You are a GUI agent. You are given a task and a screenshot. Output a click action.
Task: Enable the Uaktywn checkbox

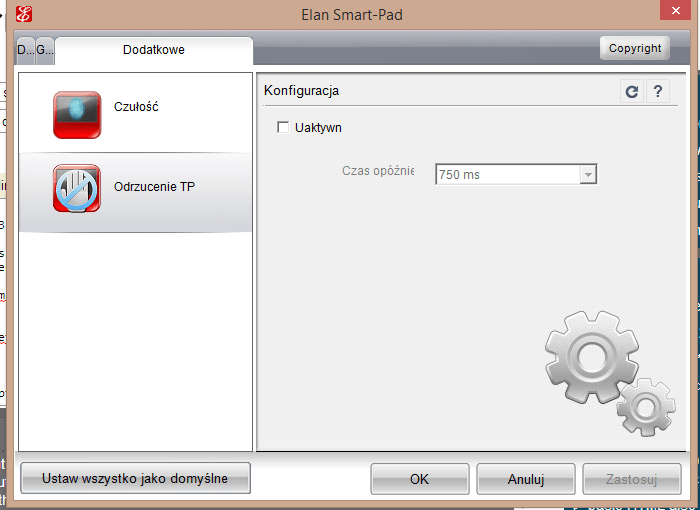[283, 127]
